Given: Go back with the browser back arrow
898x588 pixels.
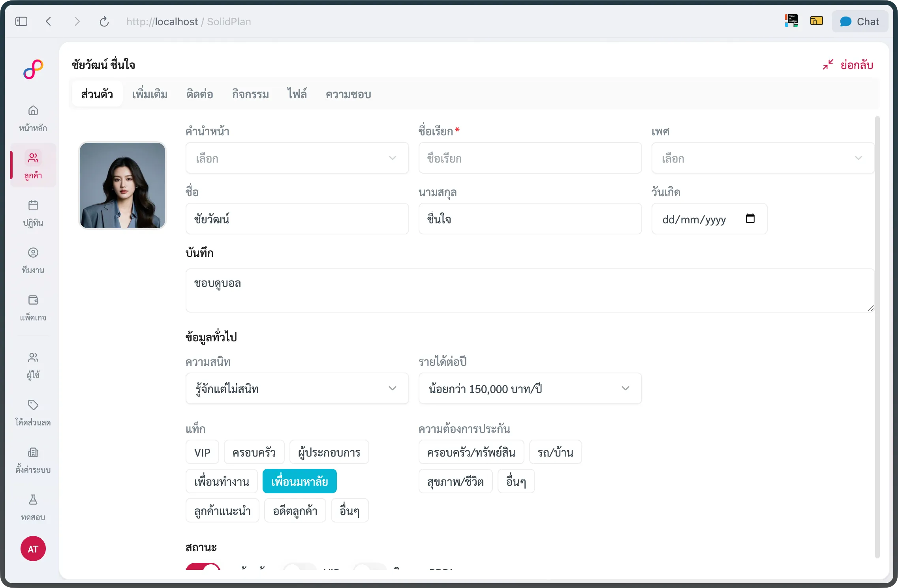Looking at the screenshot, I should point(49,21).
